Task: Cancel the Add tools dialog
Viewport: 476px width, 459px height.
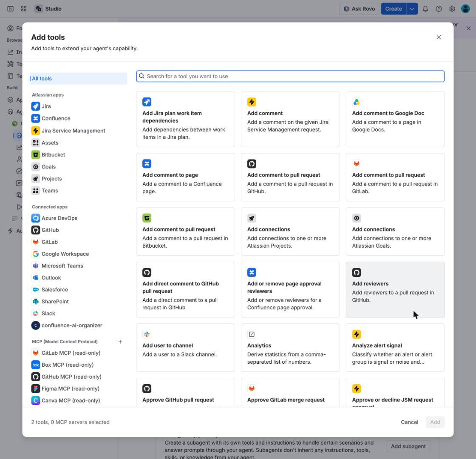Action: 409,422
